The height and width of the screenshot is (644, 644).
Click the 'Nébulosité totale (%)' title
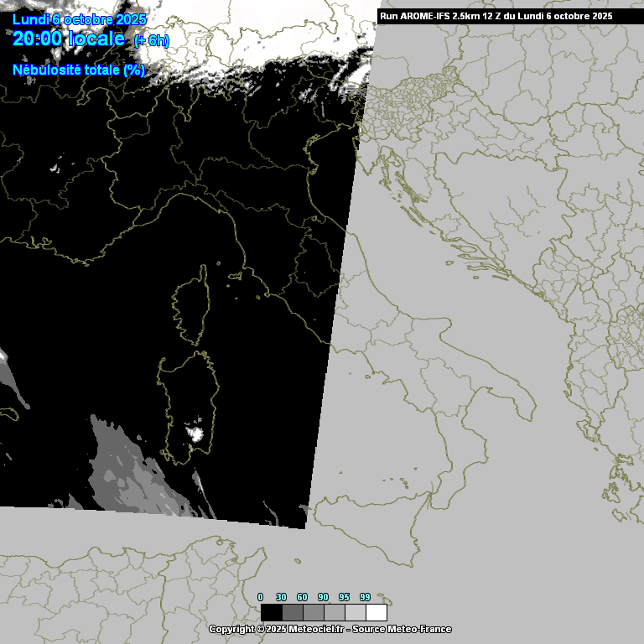pos(79,70)
